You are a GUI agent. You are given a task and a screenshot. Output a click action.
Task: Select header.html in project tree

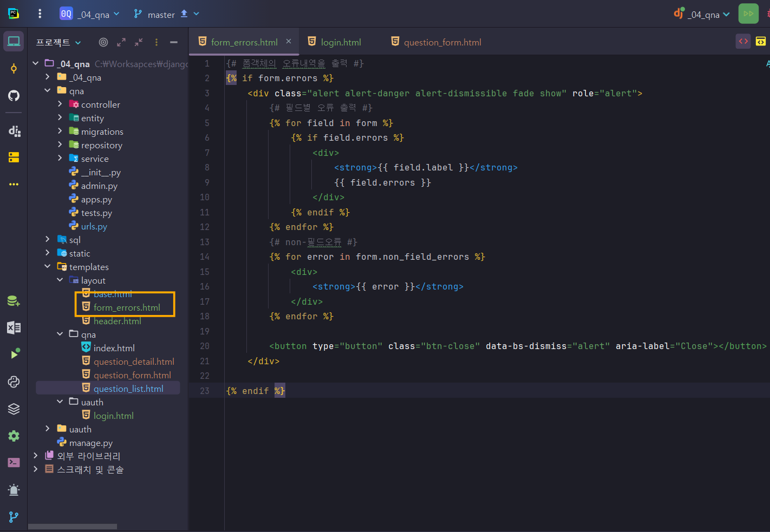tap(117, 321)
